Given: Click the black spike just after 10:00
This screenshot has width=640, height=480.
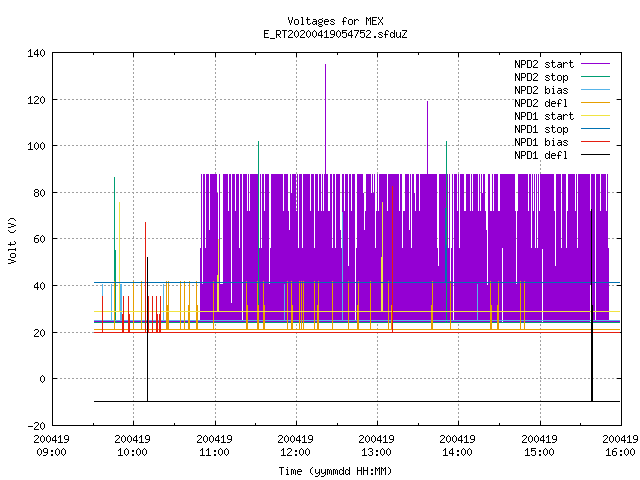Looking at the screenshot, I should [x=147, y=329].
